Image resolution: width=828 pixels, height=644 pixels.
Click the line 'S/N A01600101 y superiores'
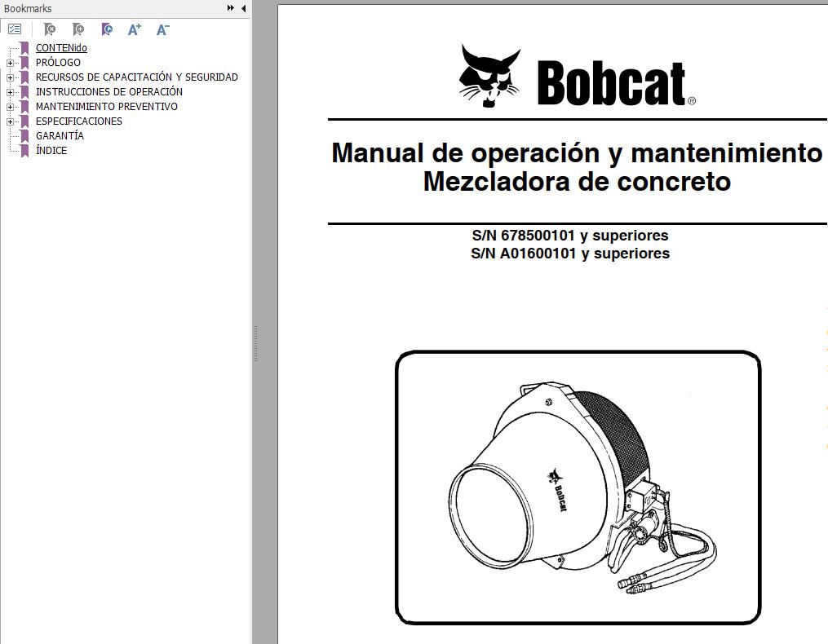[x=569, y=254]
